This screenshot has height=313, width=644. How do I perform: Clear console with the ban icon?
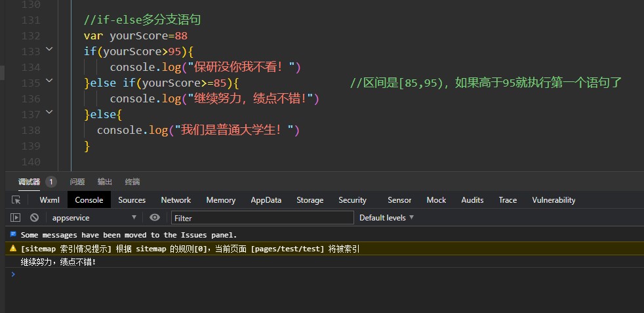pyautogui.click(x=35, y=218)
